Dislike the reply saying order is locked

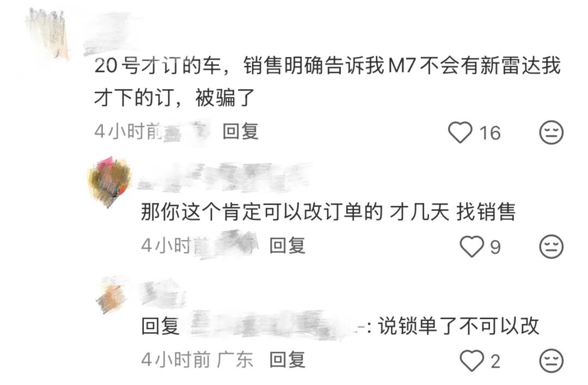click(x=551, y=360)
